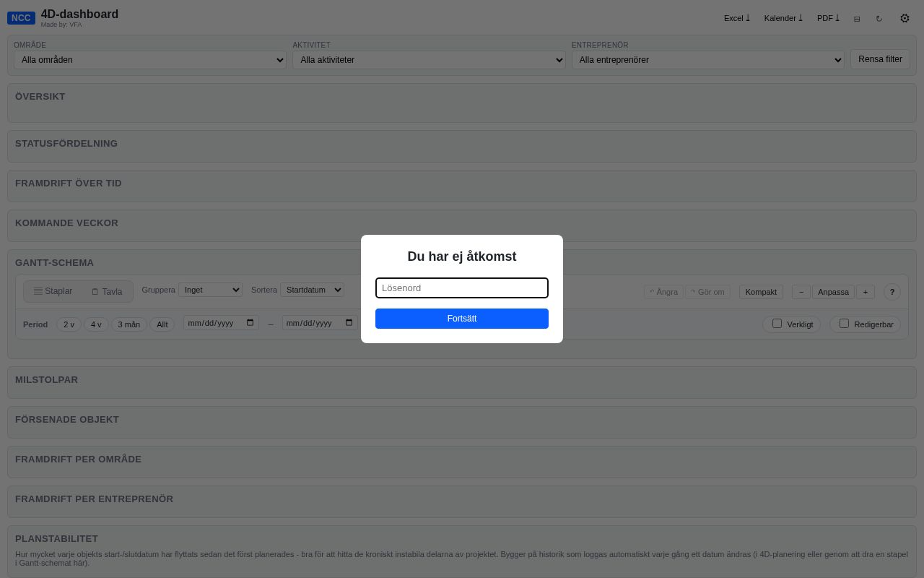
Task: Open the start date calendar picker icon
Action: [250, 323]
